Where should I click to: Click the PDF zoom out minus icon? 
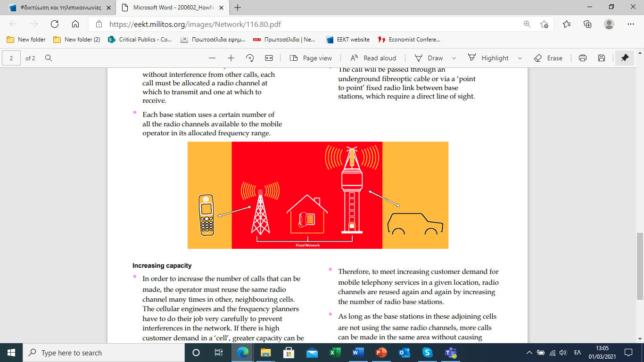pos(212,58)
